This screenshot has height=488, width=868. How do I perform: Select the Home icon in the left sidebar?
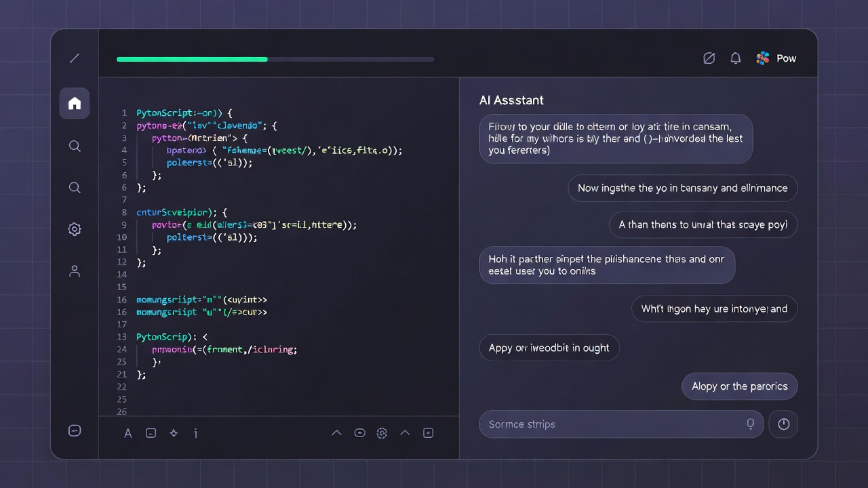pyautogui.click(x=75, y=103)
